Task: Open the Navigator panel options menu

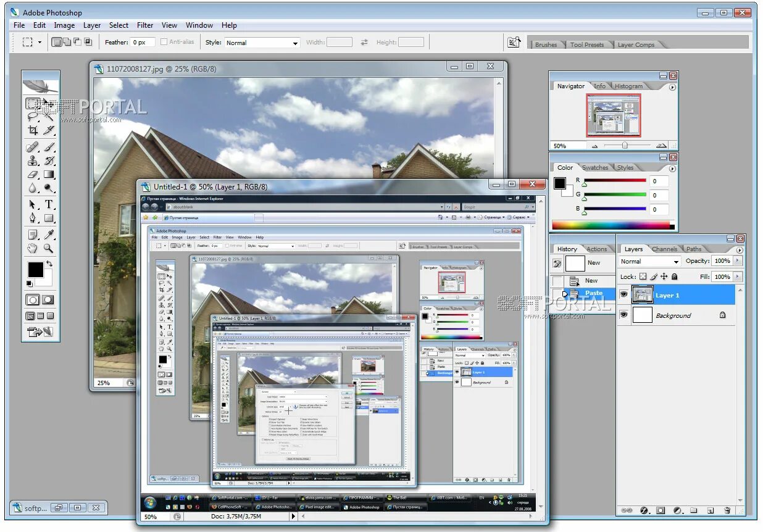Action: 672,87
